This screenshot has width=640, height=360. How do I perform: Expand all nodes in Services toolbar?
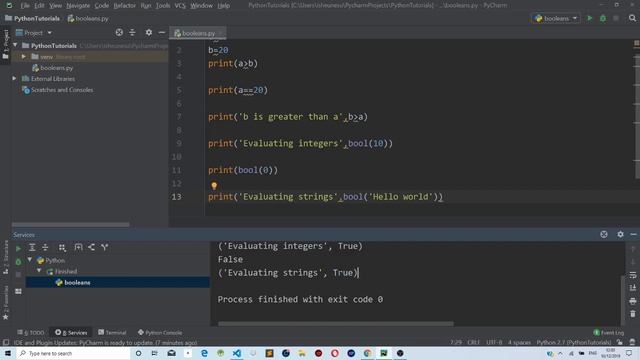coord(32,247)
